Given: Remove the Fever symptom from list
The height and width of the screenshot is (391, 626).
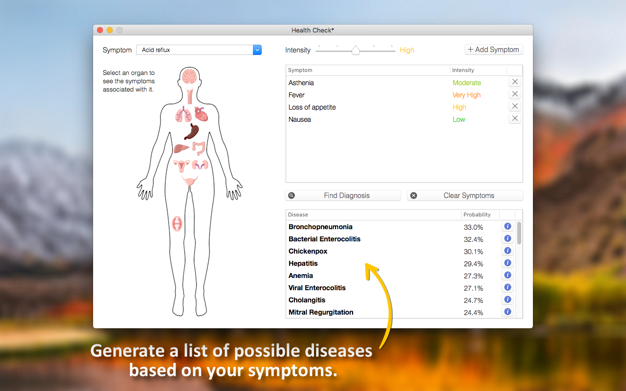Looking at the screenshot, I should point(515,94).
